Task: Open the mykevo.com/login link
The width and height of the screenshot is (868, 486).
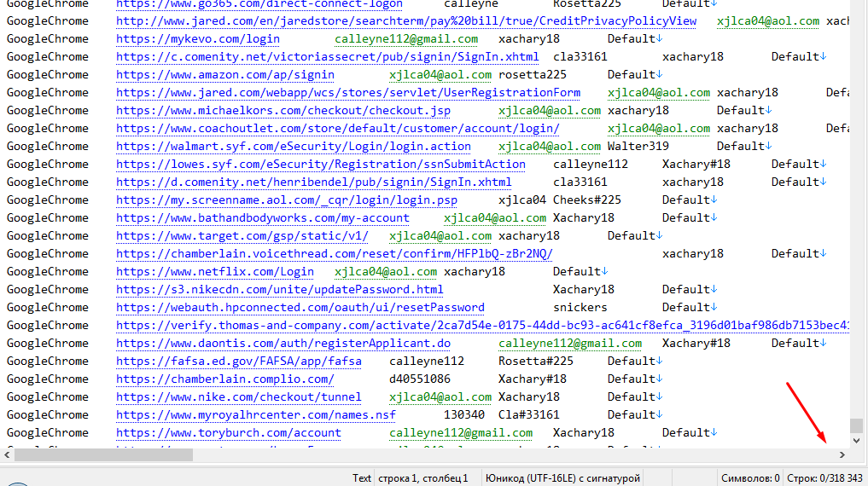Action: (x=198, y=39)
